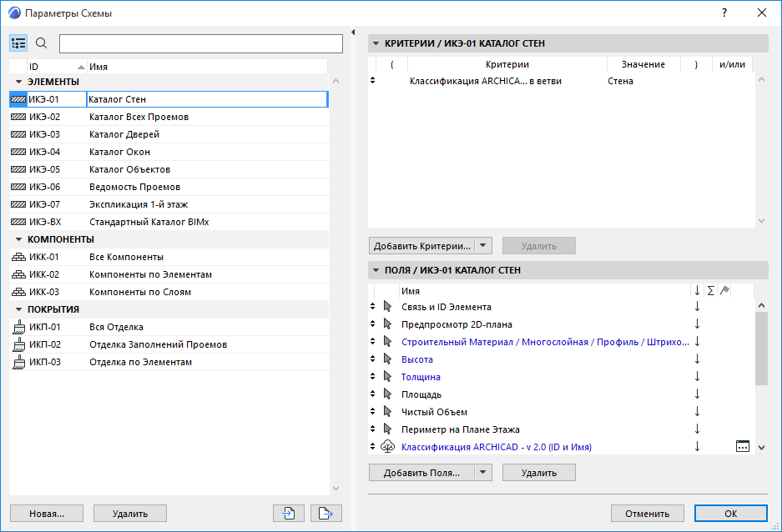
Task: Click drag handle of Связь и ID Элемента
Action: pyautogui.click(x=372, y=306)
